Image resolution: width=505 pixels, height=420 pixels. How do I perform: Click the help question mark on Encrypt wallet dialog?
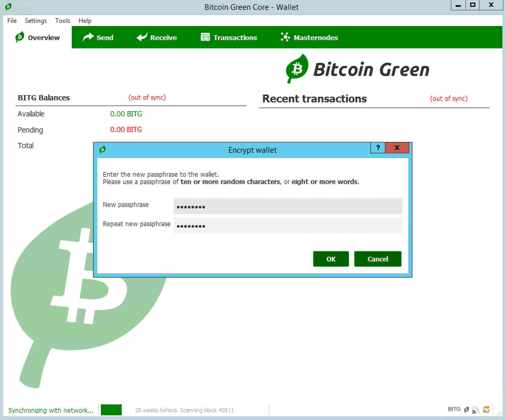tap(378, 148)
